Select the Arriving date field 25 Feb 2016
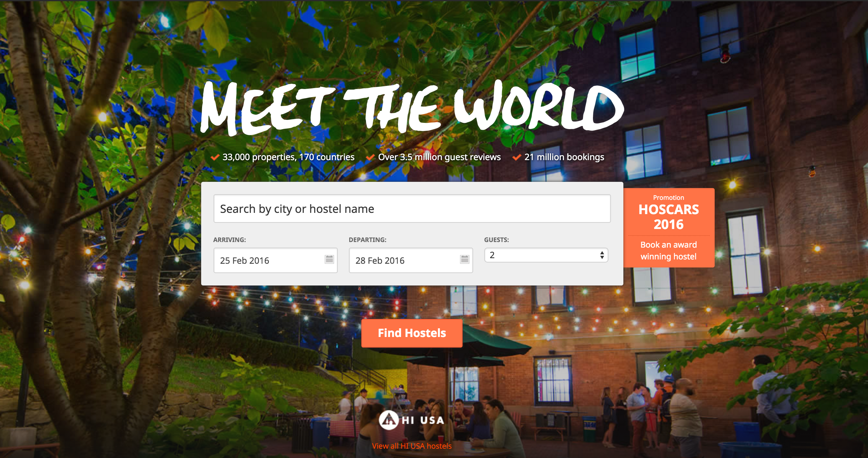Image resolution: width=868 pixels, height=458 pixels. point(275,260)
